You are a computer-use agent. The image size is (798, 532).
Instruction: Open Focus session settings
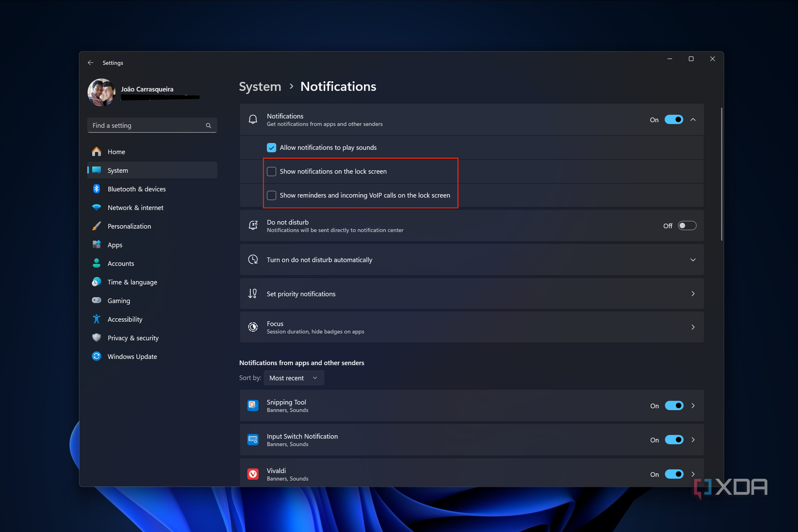(472, 327)
